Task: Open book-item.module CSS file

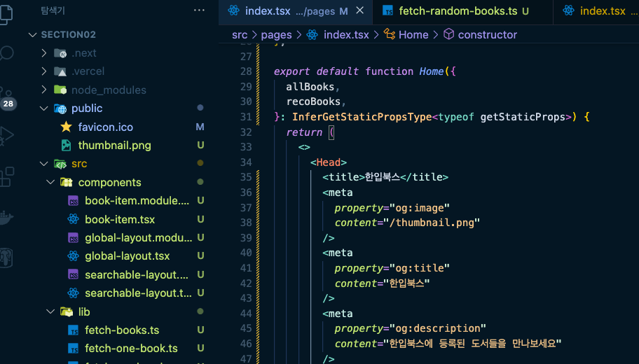Action: tap(137, 201)
